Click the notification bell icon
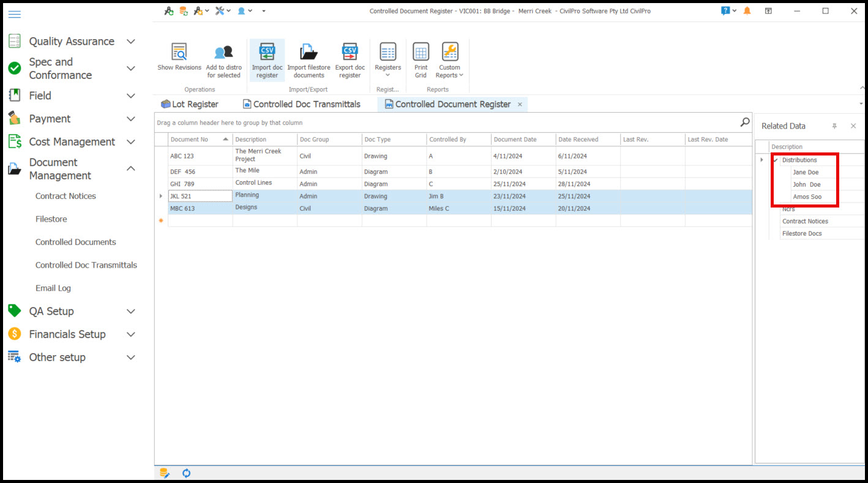This screenshot has height=483, width=868. tap(747, 11)
